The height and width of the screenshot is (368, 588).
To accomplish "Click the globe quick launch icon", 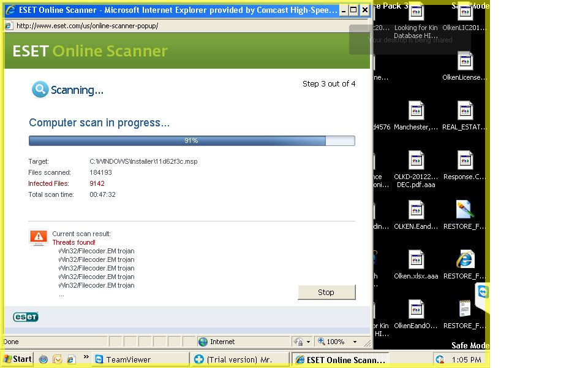I will point(43,359).
